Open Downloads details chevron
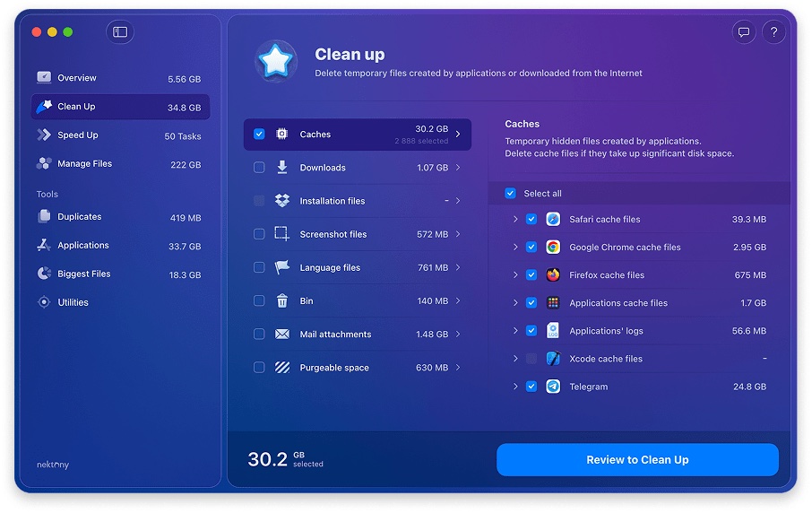 click(458, 168)
